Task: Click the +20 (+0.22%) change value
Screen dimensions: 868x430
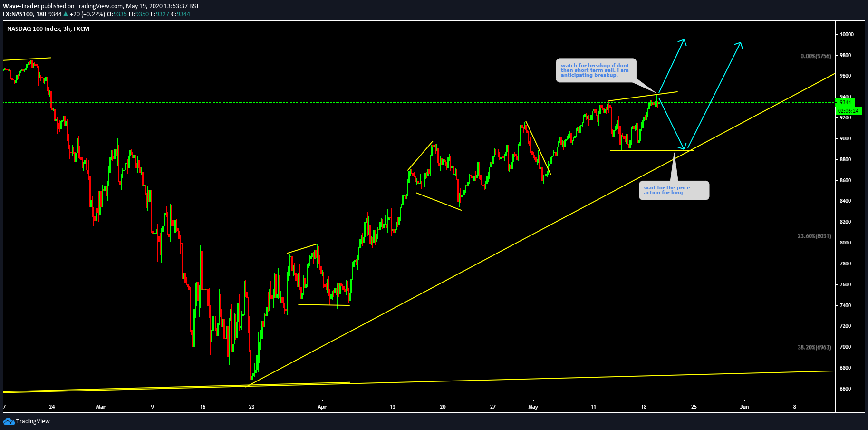Action: [87, 14]
